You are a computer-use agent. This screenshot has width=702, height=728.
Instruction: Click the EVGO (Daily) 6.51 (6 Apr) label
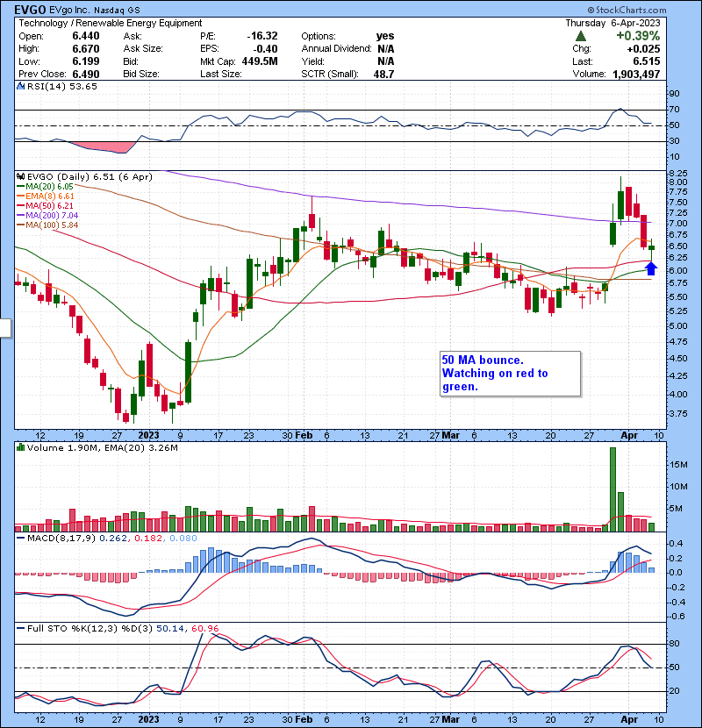(x=90, y=176)
